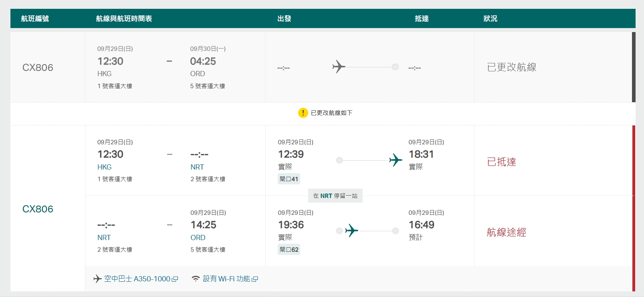
Task: Open the 設有 Wi-Fi 功能 link
Action: pos(226,279)
